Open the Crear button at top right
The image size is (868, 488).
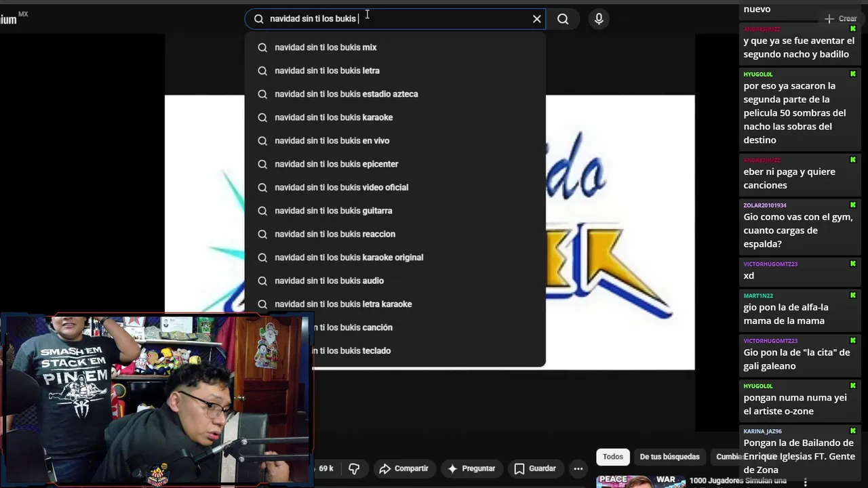click(x=841, y=19)
